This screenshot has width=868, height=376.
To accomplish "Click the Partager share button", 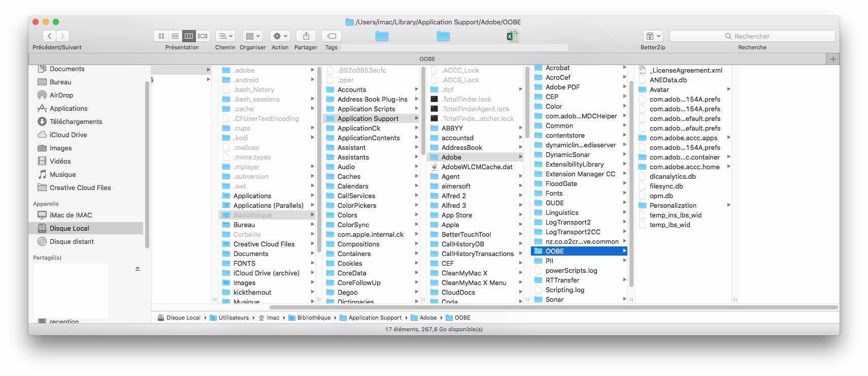I will pyautogui.click(x=306, y=36).
